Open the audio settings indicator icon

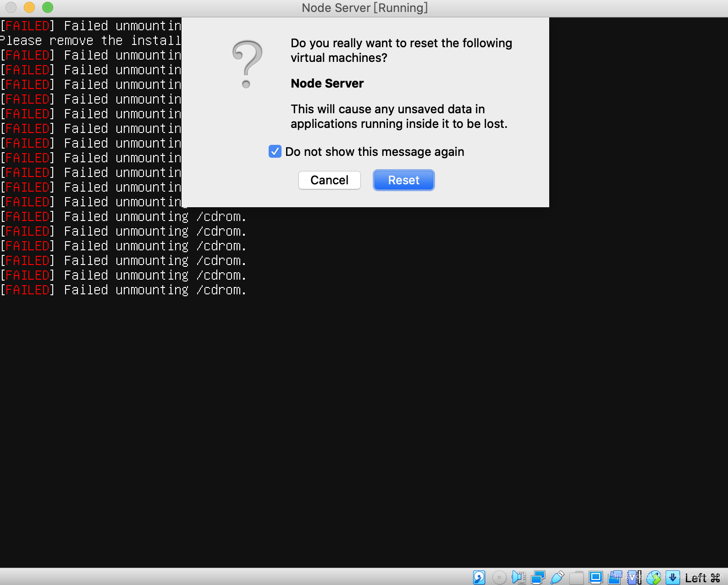point(518,577)
